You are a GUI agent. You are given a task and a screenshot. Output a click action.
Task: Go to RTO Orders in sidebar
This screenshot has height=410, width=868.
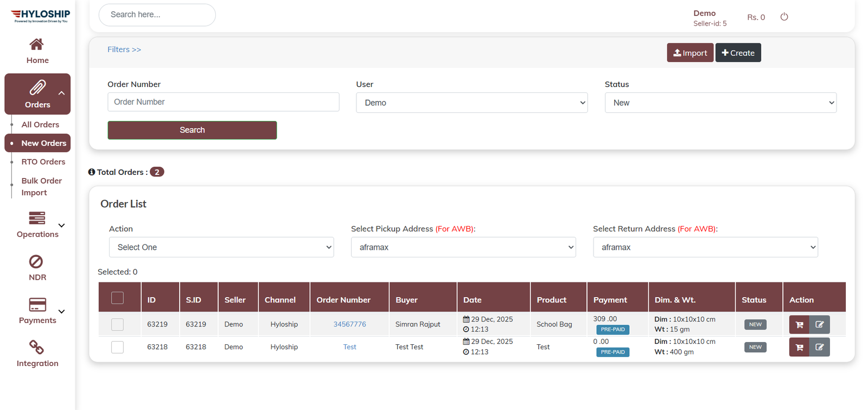[x=43, y=162]
